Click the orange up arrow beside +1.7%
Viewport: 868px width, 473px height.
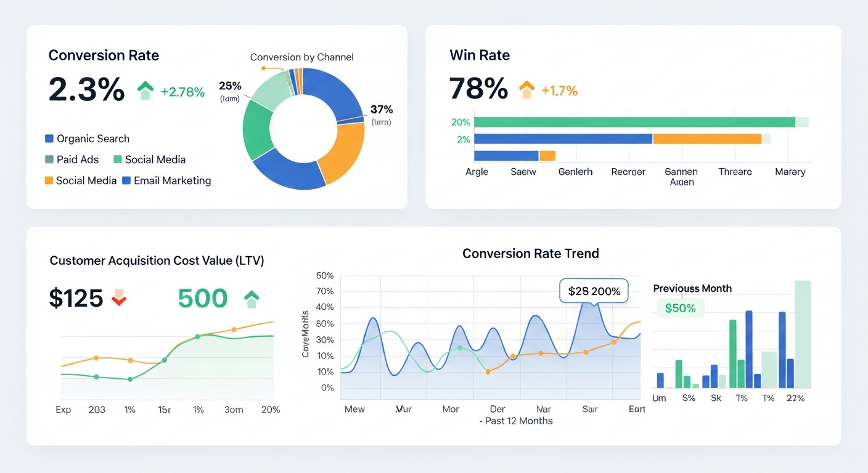(526, 91)
